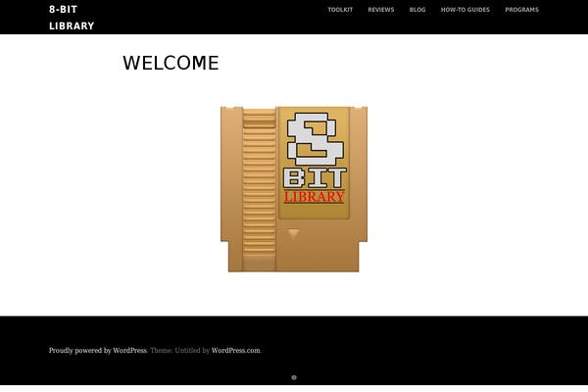
Task: Open the Blog menu link
Action: coord(417,10)
